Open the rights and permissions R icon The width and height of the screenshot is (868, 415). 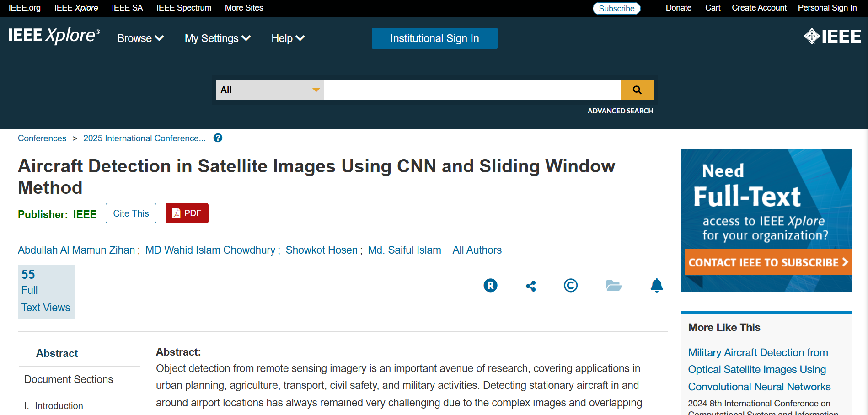[x=490, y=286]
